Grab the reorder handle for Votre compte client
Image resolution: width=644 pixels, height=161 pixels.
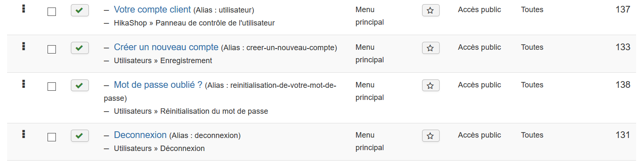[x=24, y=9]
